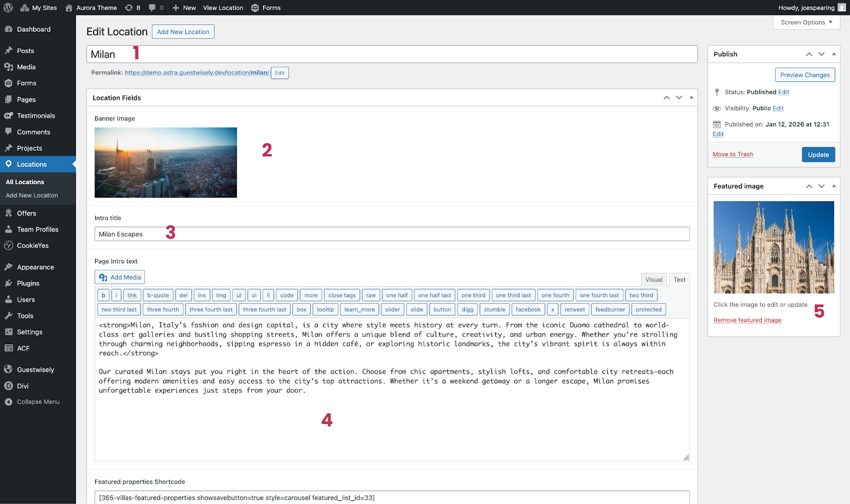Insert the one half shortcode button
Viewport: 850px width, 504px height.
(397, 295)
